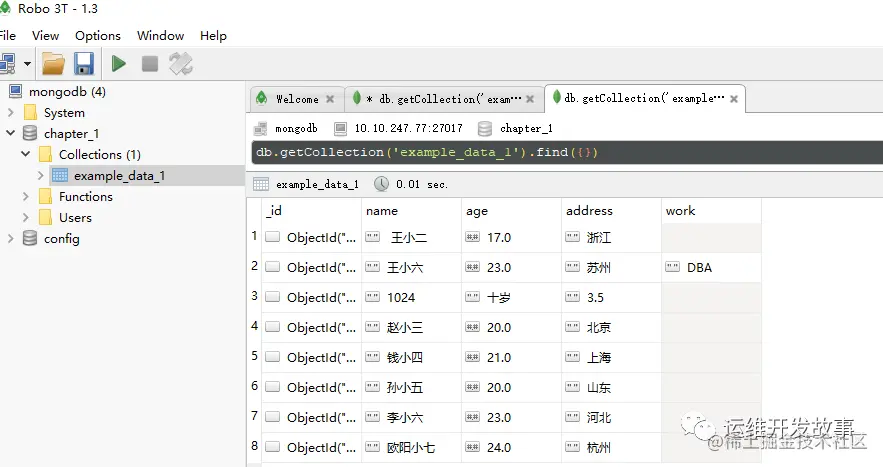Click the _id column header
This screenshot has height=467, width=883.
(x=311, y=211)
